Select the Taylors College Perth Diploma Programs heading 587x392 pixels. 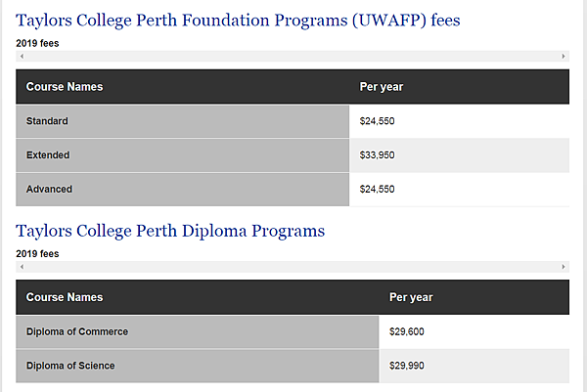pyautogui.click(x=170, y=231)
